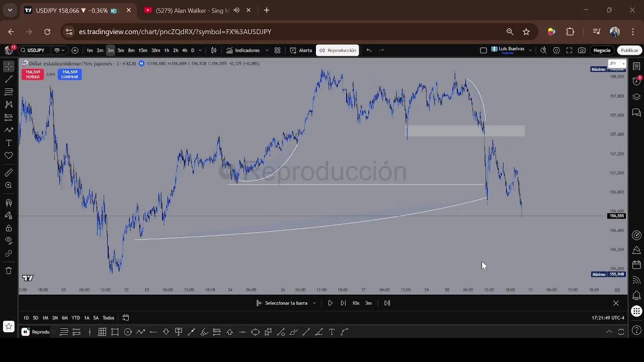Open the heart icons tool
The image size is (644, 362).
click(9, 156)
